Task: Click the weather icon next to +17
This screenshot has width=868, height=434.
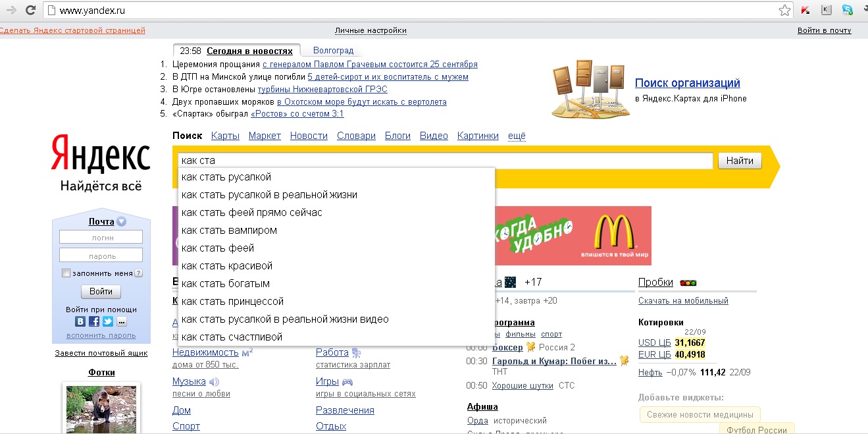Action: point(511,283)
